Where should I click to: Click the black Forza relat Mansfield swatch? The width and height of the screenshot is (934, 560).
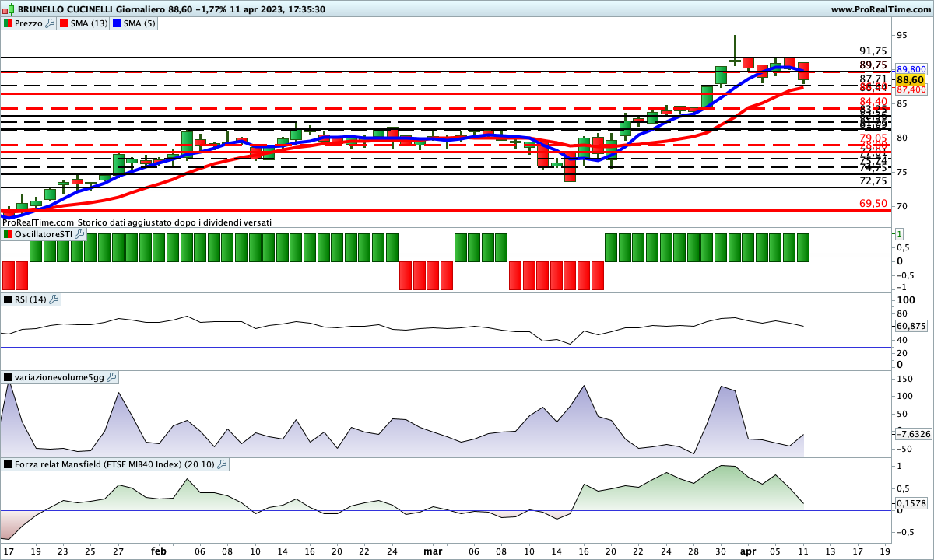8,464
